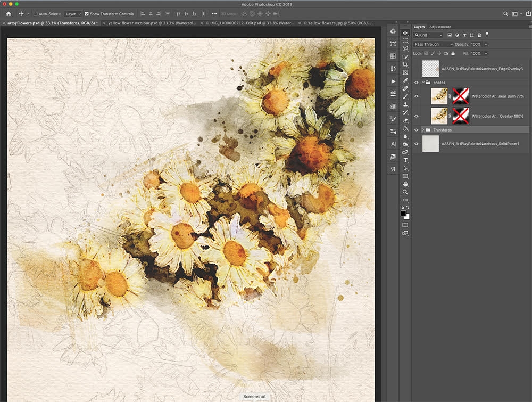This screenshot has height=402, width=532.
Task: Open the Opacity slider dropdown arrow
Action: (486, 44)
